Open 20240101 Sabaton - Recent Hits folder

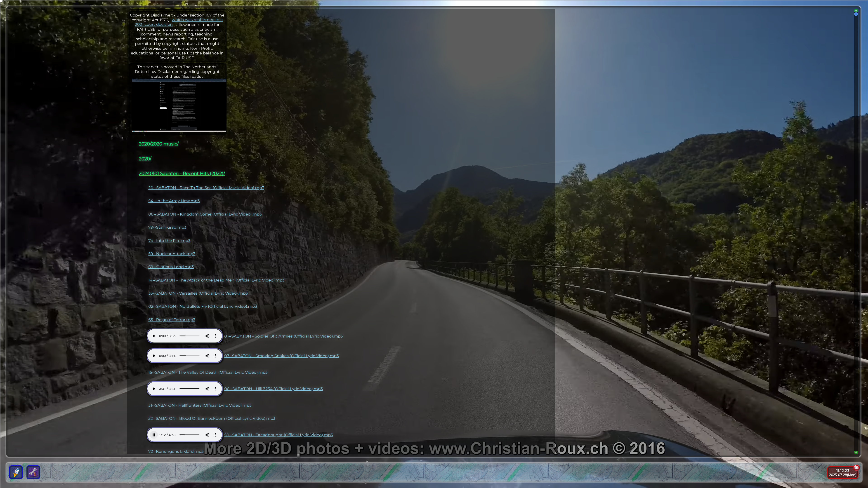coord(182,174)
